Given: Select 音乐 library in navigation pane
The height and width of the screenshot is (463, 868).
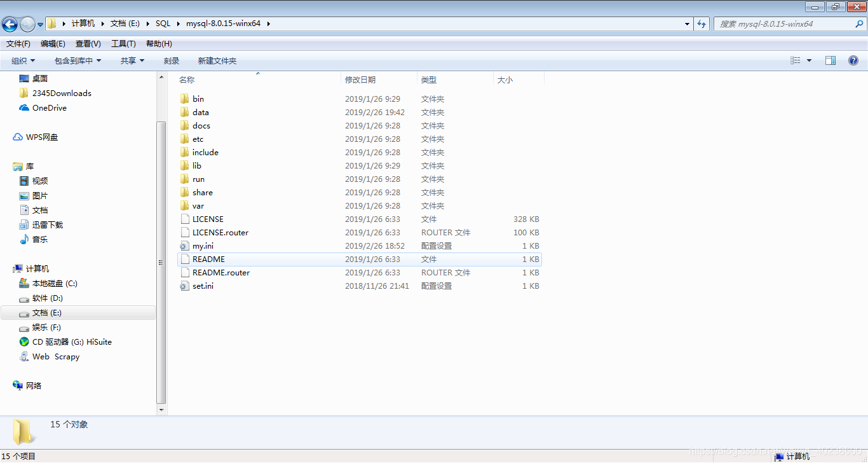Looking at the screenshot, I should pos(40,239).
